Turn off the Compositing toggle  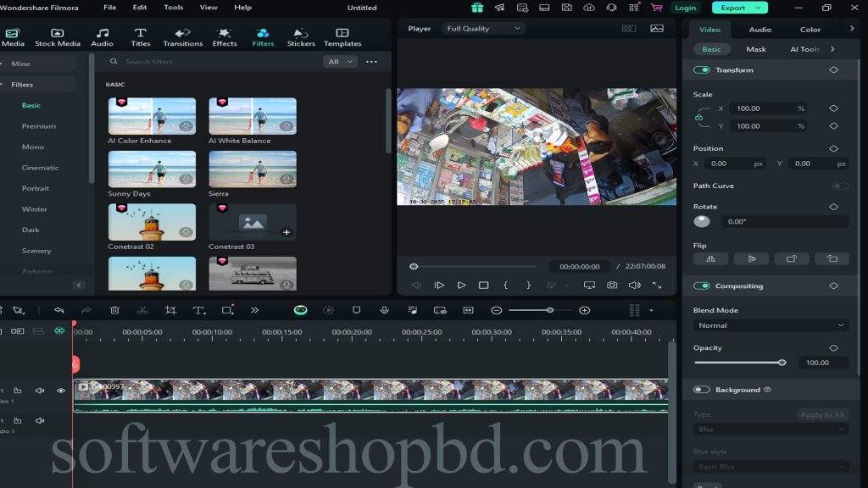(702, 286)
